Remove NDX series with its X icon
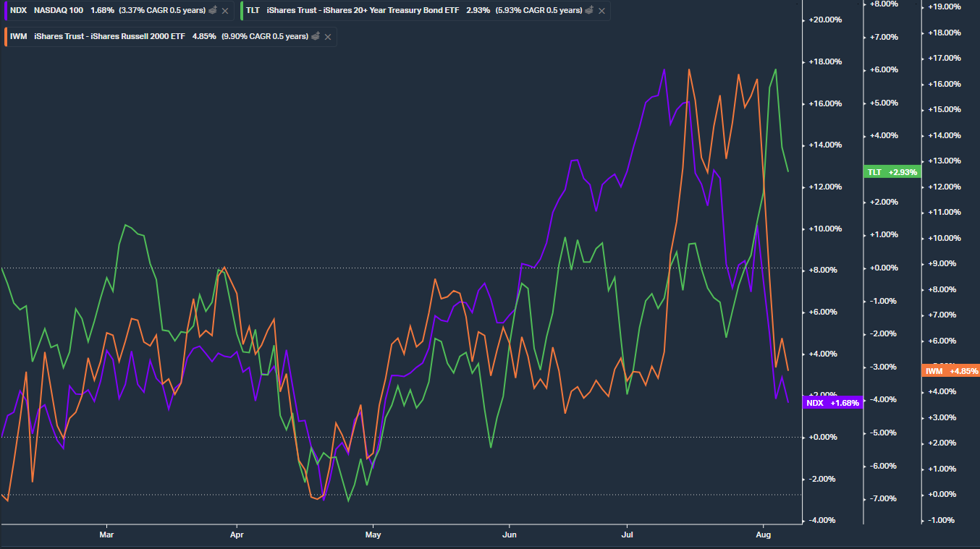The width and height of the screenshot is (980, 549). pyautogui.click(x=225, y=11)
